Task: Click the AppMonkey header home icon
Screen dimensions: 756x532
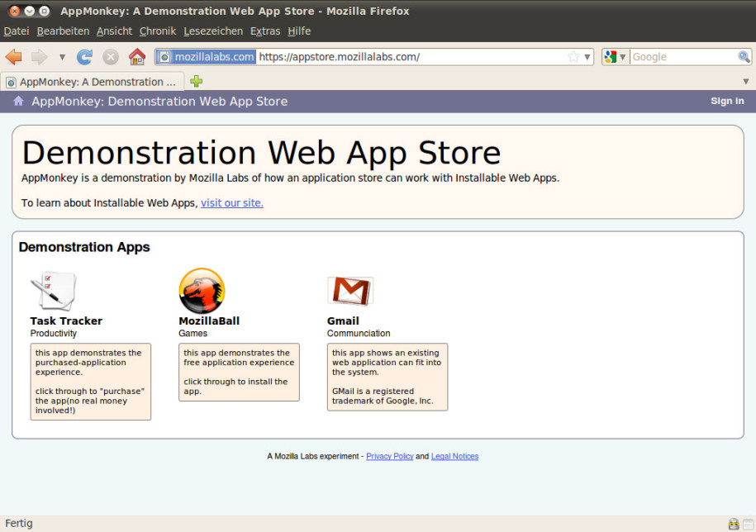Action: 18,101
